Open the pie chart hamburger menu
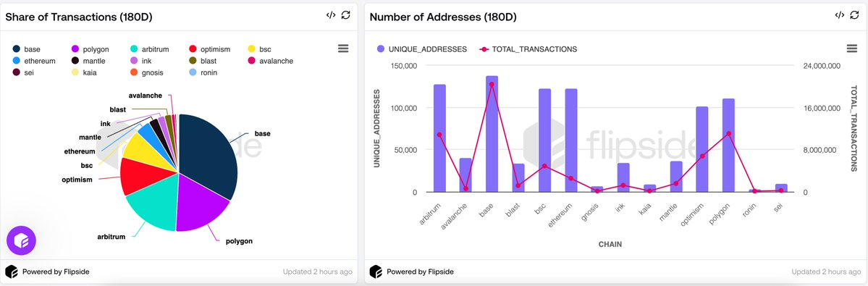868x286 pixels. (x=343, y=49)
